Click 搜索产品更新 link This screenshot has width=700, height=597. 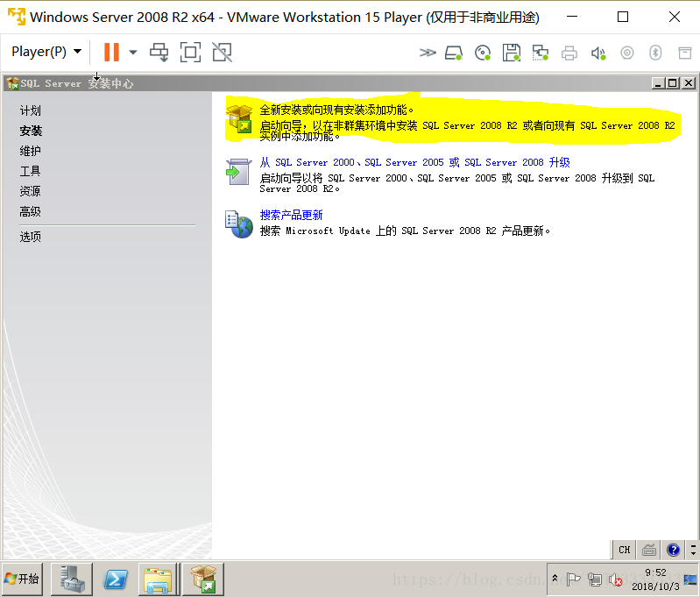point(291,215)
